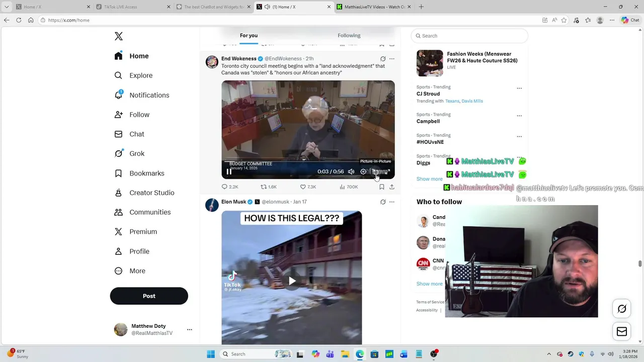
Task: Open more options for #HOUvsNE trend
Action: click(x=519, y=136)
